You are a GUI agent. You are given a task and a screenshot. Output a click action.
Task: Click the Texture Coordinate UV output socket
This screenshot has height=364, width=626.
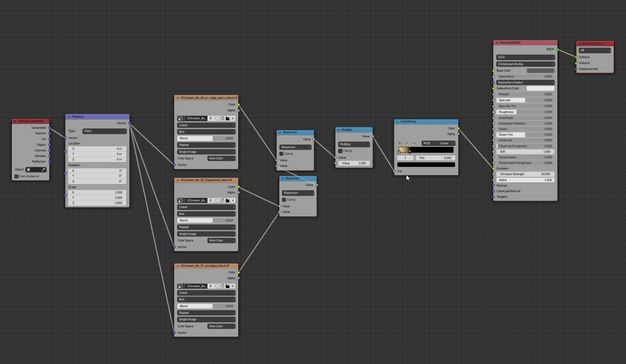coord(49,139)
